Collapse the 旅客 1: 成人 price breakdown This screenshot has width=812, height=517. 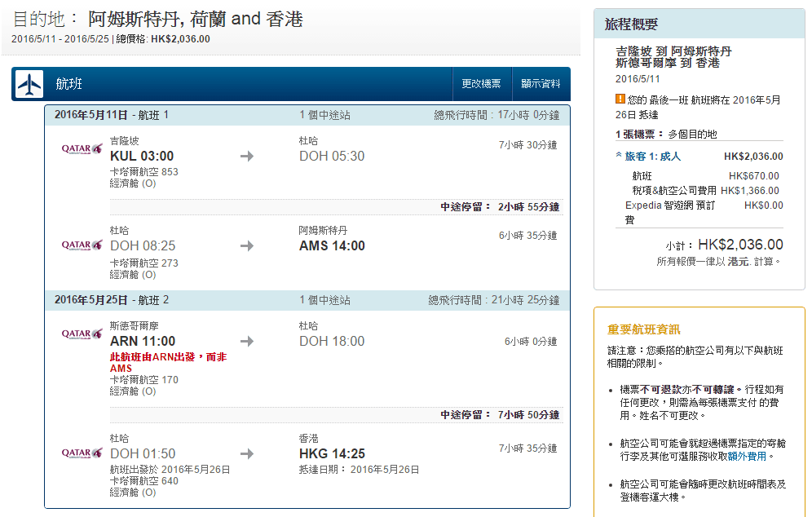pos(620,156)
